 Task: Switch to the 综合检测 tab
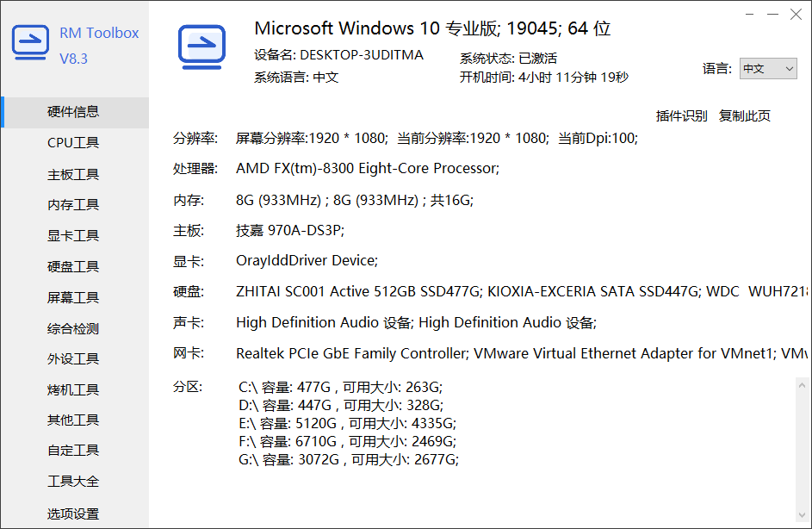73,328
